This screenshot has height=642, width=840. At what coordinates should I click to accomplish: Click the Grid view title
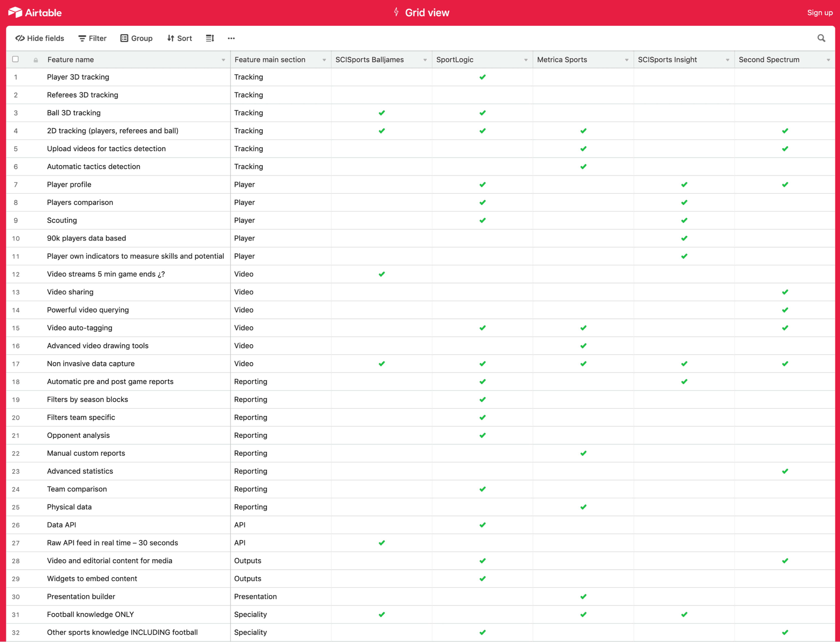click(x=427, y=13)
